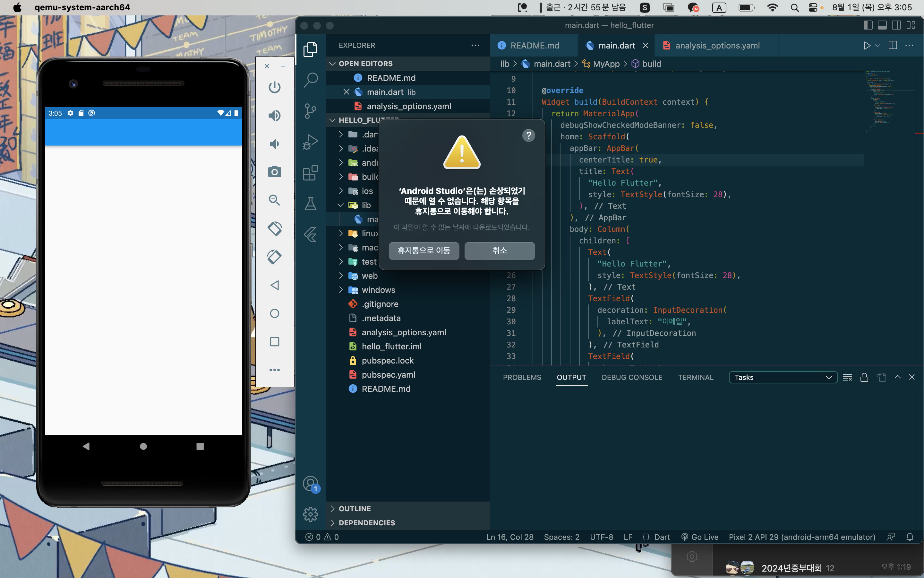Image resolution: width=924 pixels, height=578 pixels.
Task: Collapse the OPEN EDITORS section
Action: click(408, 64)
